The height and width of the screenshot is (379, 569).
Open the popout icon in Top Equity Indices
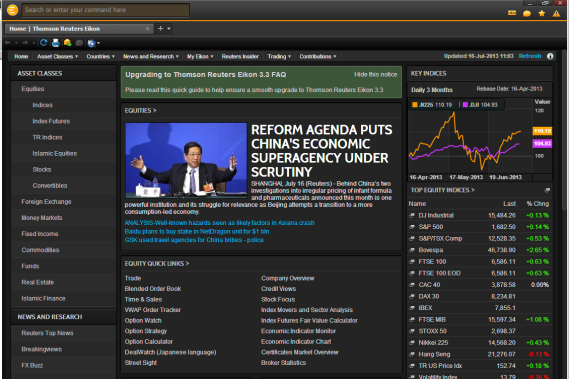click(x=547, y=190)
